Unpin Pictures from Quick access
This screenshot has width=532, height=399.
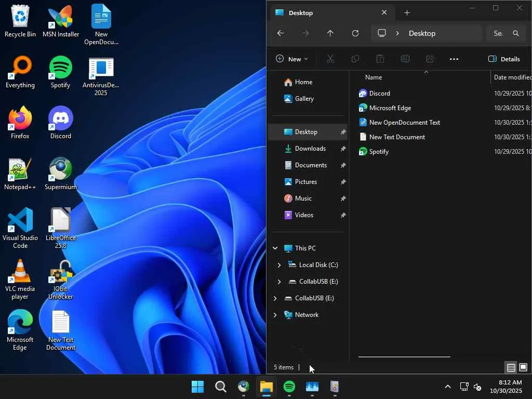point(343,182)
